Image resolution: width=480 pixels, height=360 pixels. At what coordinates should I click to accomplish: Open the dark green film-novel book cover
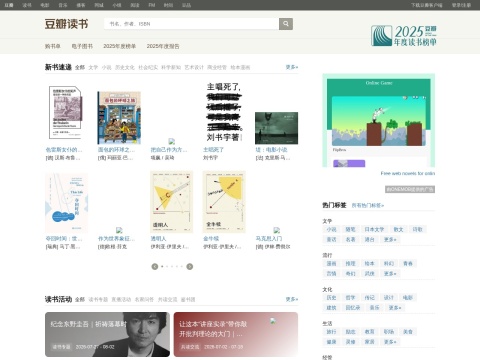[x=276, y=128]
